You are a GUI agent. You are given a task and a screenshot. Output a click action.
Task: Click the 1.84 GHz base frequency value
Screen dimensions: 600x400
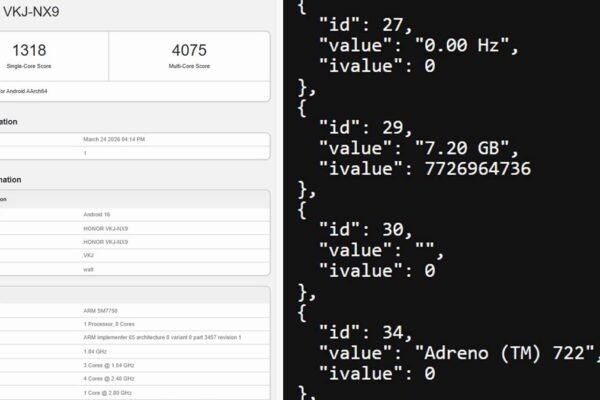click(96, 352)
